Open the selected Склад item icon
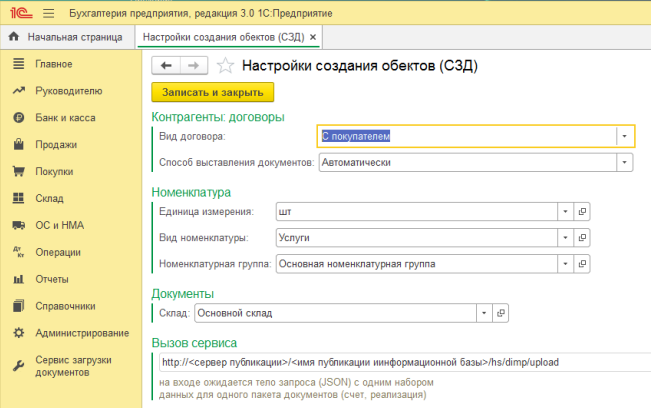Screen dimensions: 651x408 click(501, 313)
